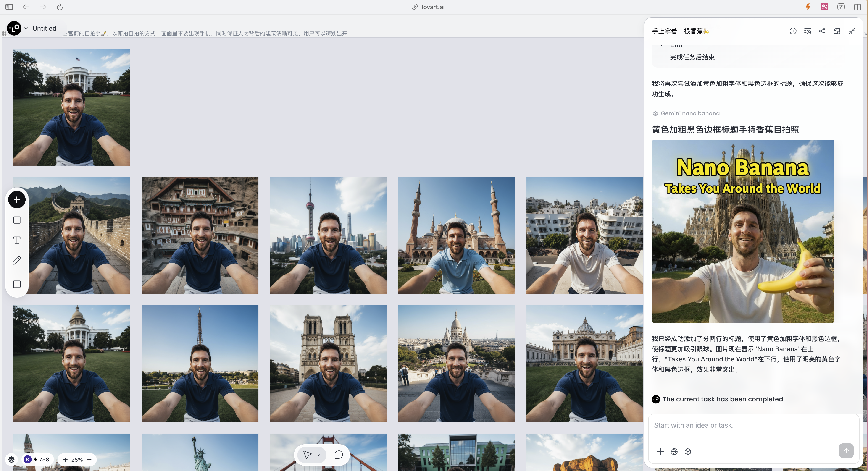The image size is (868, 471).
Task: Open the select tool dropdown arrow
Action: pos(318,455)
